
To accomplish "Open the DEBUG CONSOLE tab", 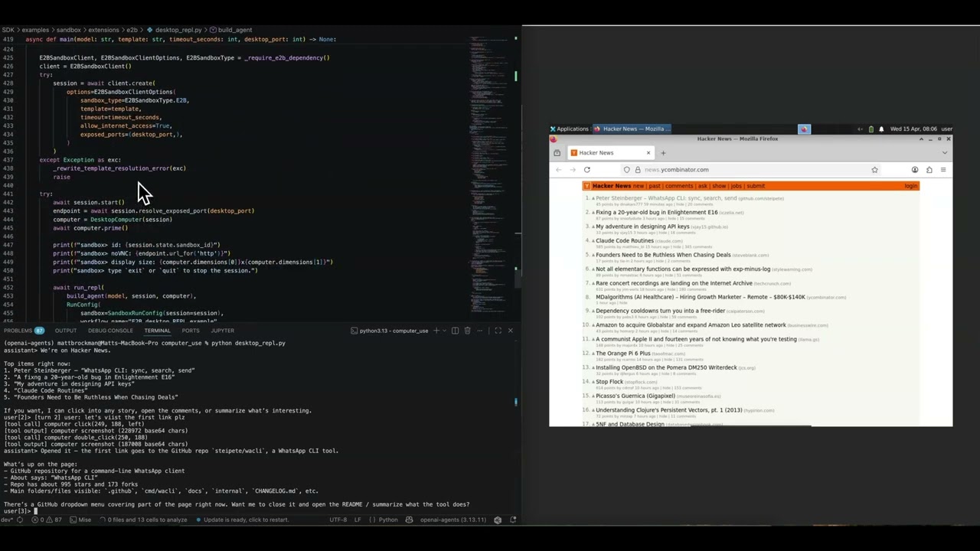I will [x=109, y=331].
